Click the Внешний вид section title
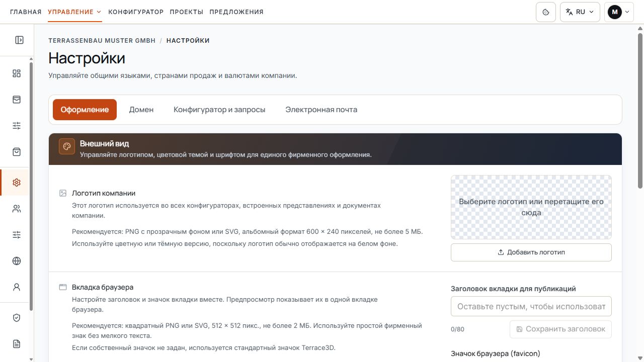This screenshot has height=362, width=644. (x=105, y=144)
